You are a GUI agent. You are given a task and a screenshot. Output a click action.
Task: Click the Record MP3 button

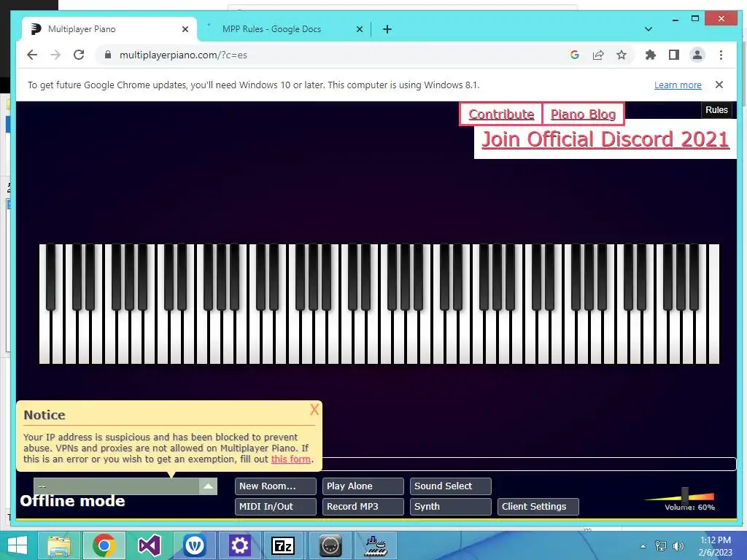coord(363,507)
